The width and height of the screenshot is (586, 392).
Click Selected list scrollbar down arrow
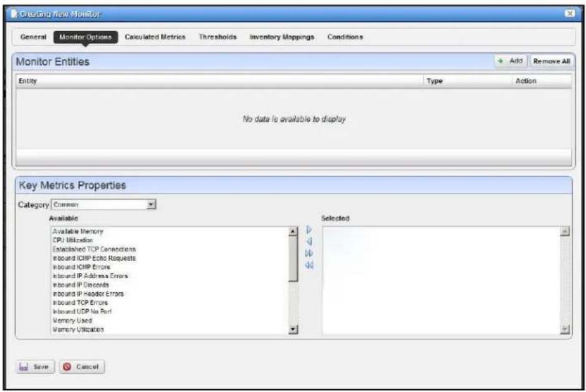(565, 329)
